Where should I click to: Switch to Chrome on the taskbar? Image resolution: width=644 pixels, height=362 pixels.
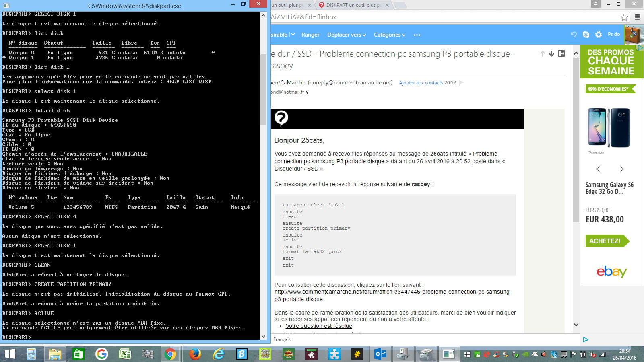click(170, 354)
